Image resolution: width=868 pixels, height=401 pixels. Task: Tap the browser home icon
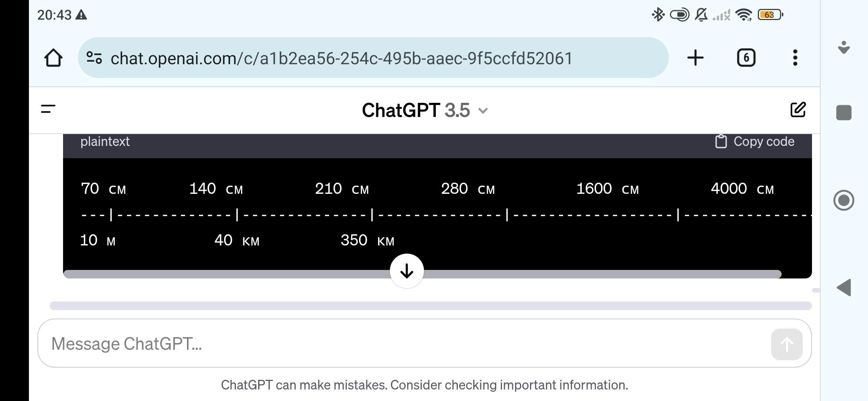pos(53,58)
